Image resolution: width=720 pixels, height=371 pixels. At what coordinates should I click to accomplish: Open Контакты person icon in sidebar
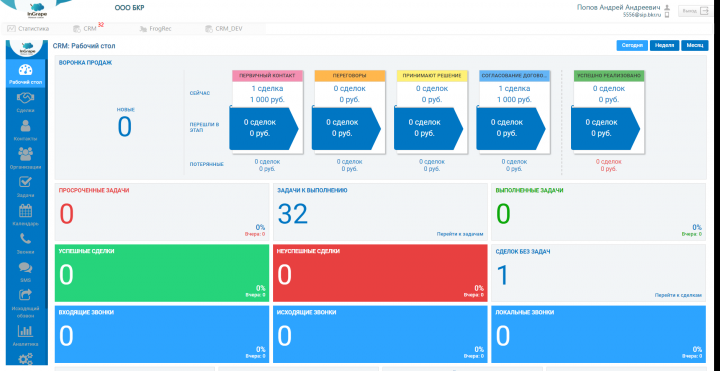(25, 125)
